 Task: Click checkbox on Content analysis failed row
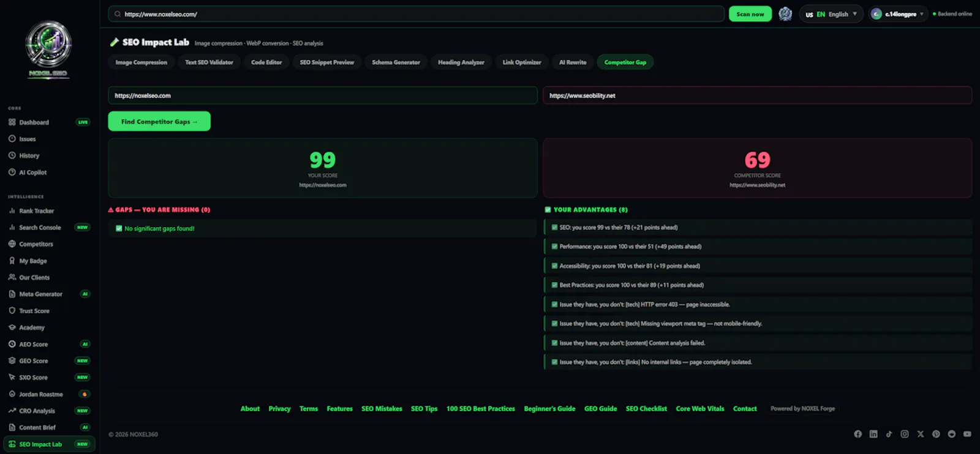pos(554,343)
